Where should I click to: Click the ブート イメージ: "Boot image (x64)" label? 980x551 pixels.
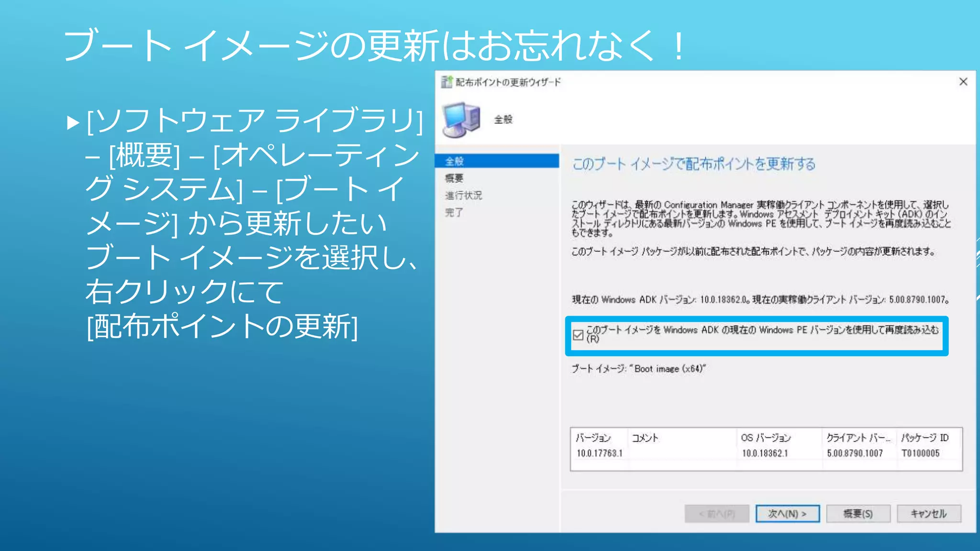pyautogui.click(x=639, y=369)
